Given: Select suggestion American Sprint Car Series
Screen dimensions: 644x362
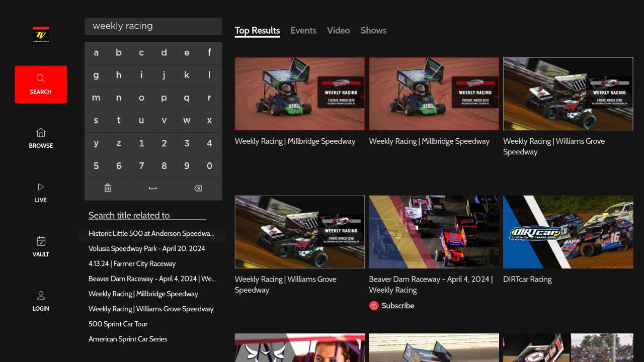Looking at the screenshot, I should pyautogui.click(x=128, y=339).
